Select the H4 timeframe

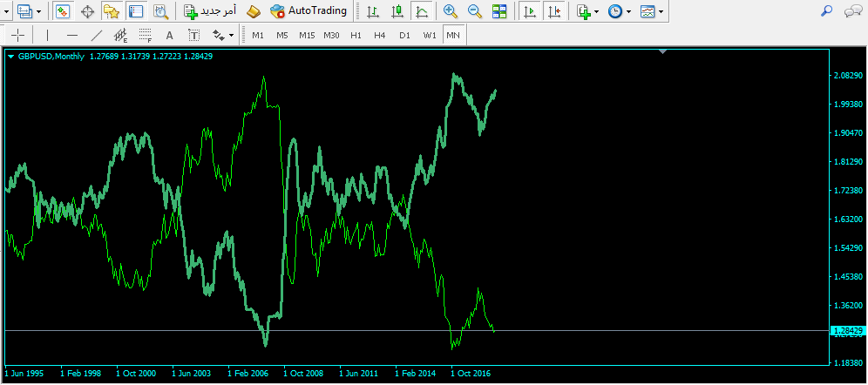pyautogui.click(x=380, y=36)
